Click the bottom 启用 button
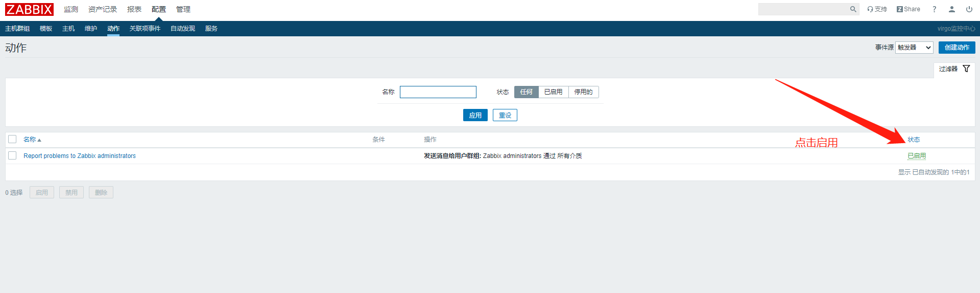Screen dimensions: 980x293 pyautogui.click(x=42, y=192)
